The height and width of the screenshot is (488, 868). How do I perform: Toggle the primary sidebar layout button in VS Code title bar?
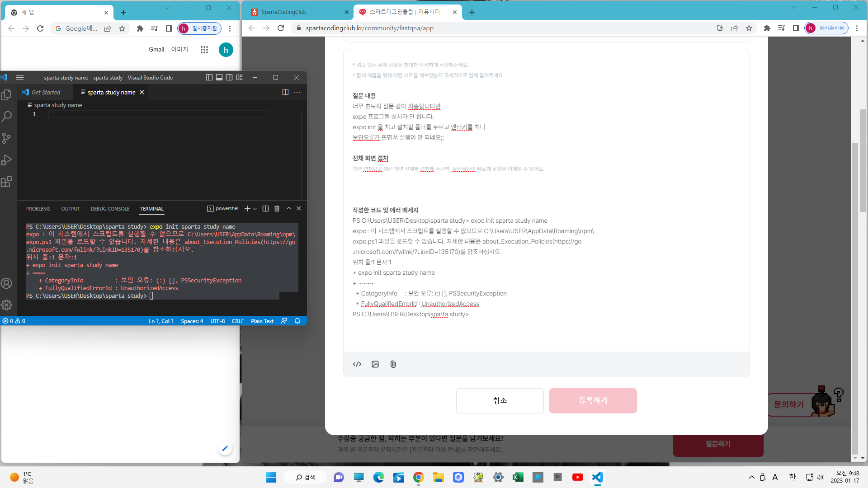tap(209, 77)
